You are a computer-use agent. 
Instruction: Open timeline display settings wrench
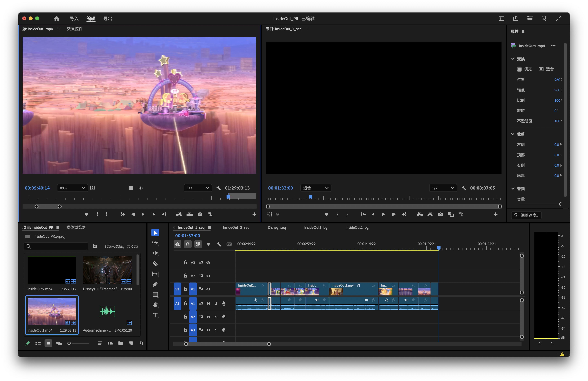click(x=219, y=244)
